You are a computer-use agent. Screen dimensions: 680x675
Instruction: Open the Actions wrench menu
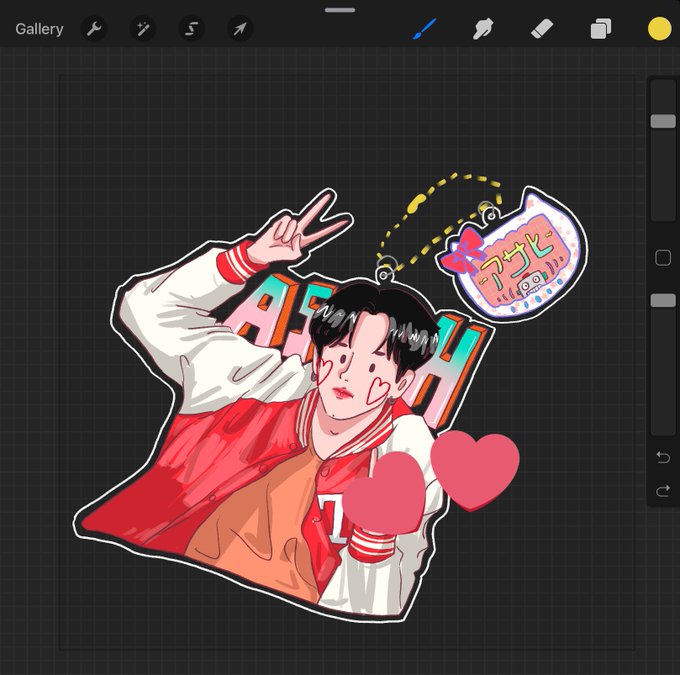(94, 29)
